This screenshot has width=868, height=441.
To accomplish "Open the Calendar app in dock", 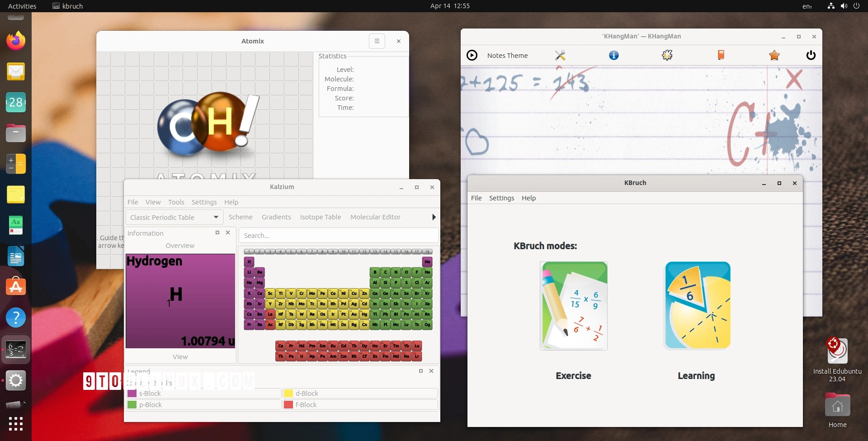I will pos(16,102).
